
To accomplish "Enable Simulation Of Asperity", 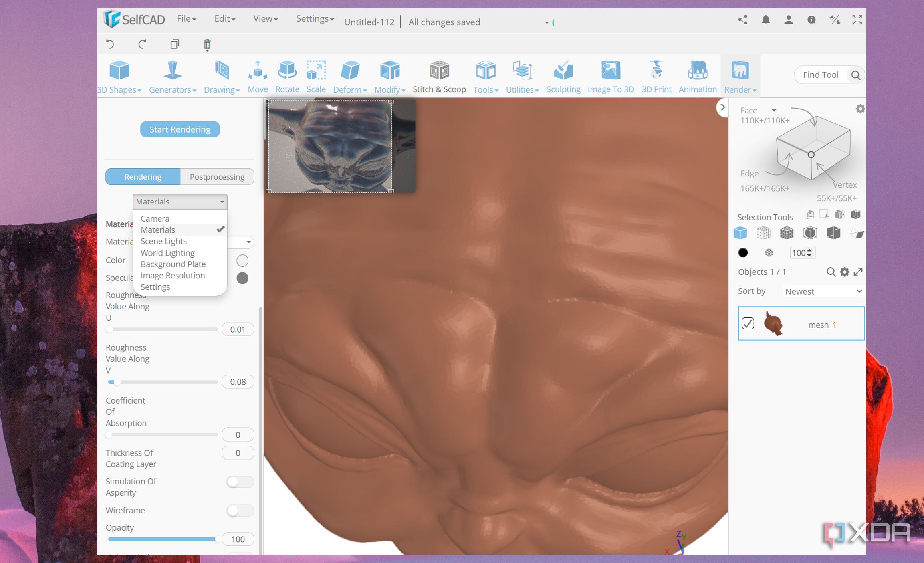I will [239, 482].
